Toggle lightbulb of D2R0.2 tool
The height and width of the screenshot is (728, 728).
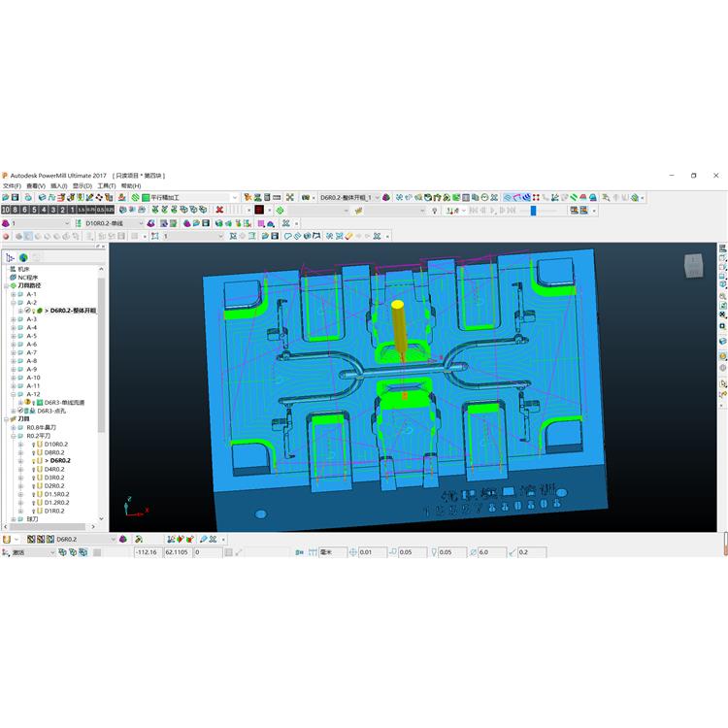(34, 486)
